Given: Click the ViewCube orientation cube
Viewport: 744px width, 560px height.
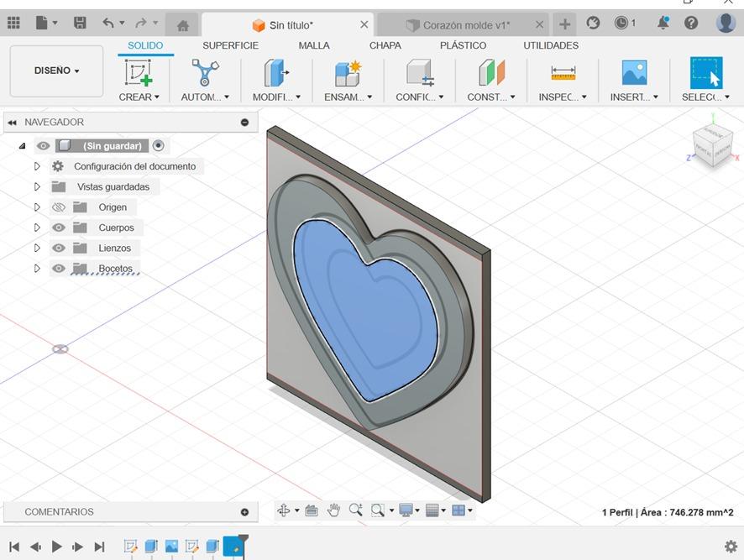Looking at the screenshot, I should click(x=712, y=144).
